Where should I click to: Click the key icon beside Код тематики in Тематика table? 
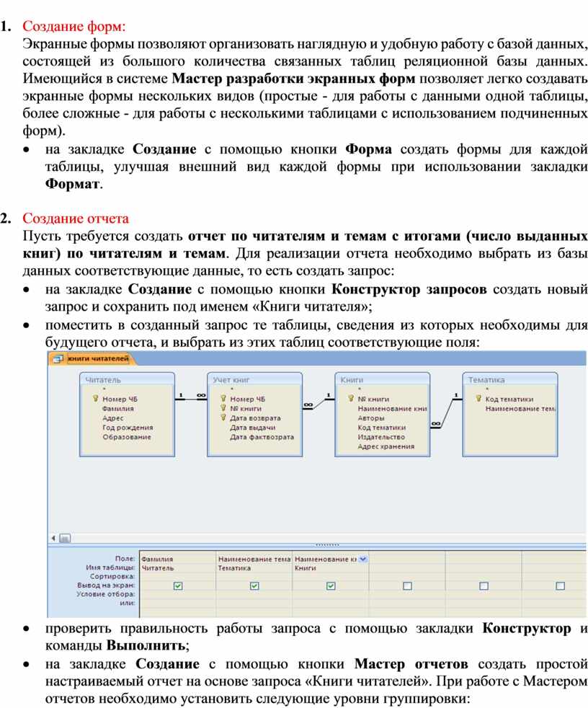tap(478, 399)
